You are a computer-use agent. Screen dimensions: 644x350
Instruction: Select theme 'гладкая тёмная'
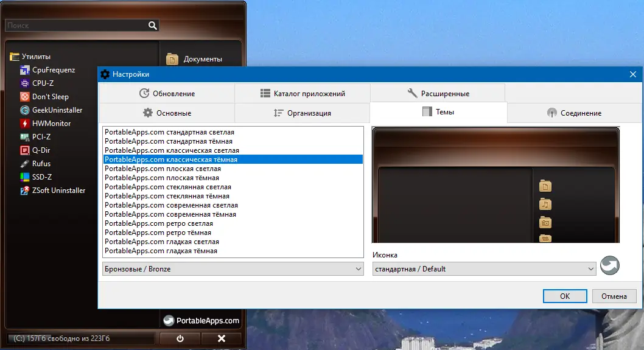(233, 251)
